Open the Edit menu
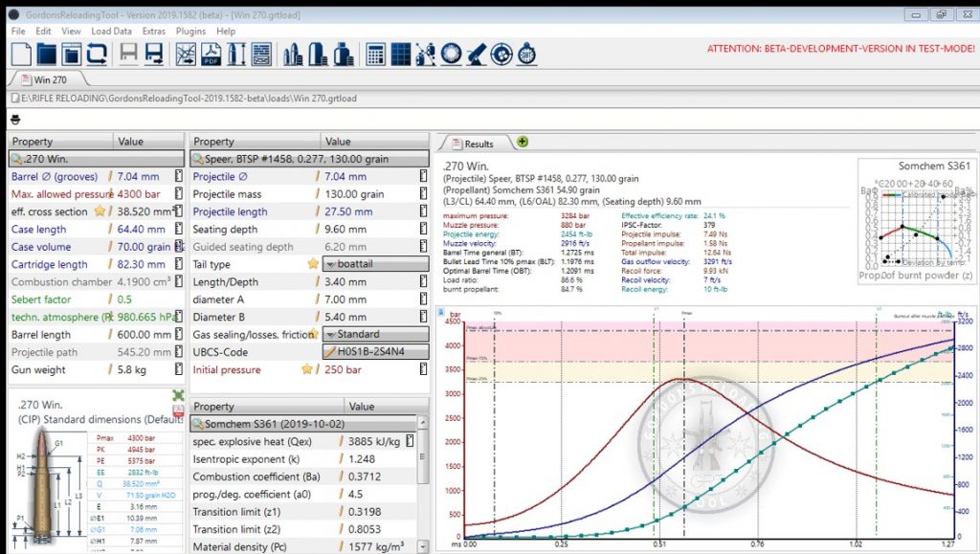This screenshot has width=980, height=554. point(43,31)
